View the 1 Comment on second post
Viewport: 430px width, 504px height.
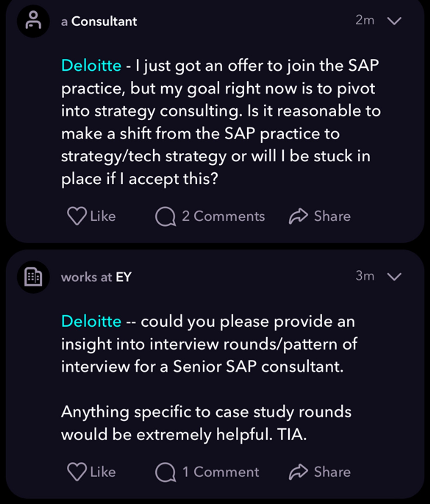[221, 472]
